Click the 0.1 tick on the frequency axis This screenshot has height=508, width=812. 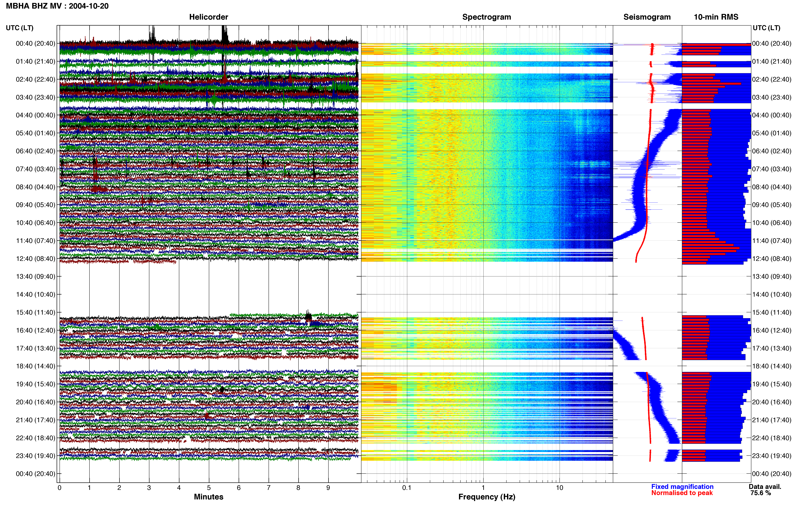407,487
